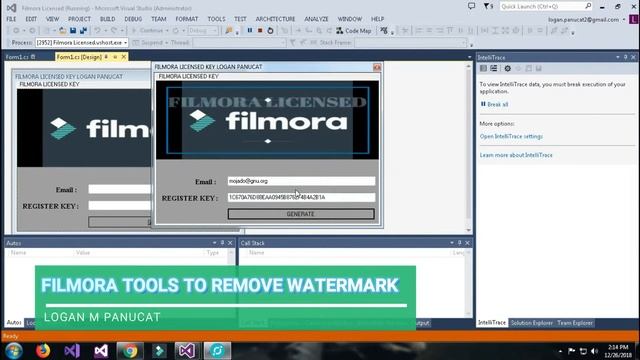The image size is (640, 360).
Task: Click the GENERATE button
Action: point(301,214)
